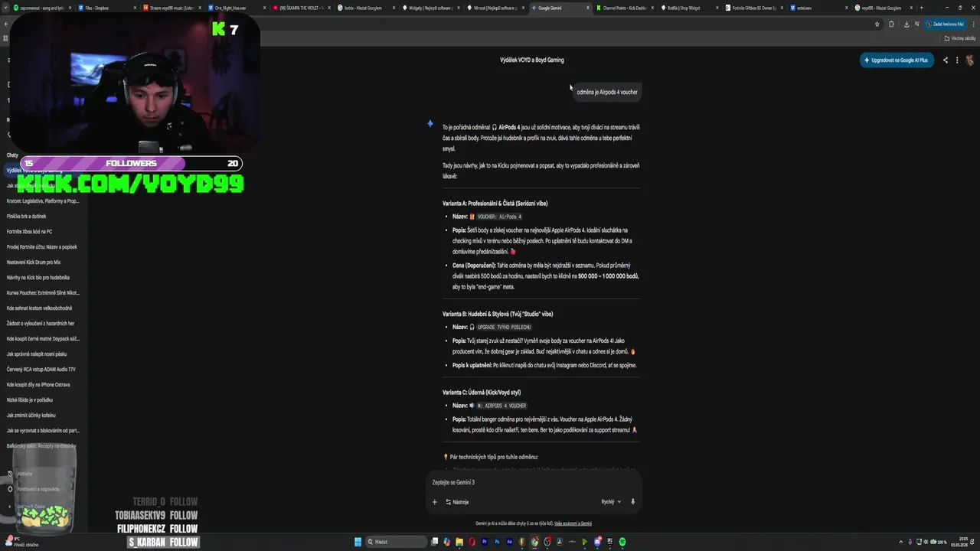The image size is (980, 551).
Task: Click the Windows Start button
Action: [358, 542]
